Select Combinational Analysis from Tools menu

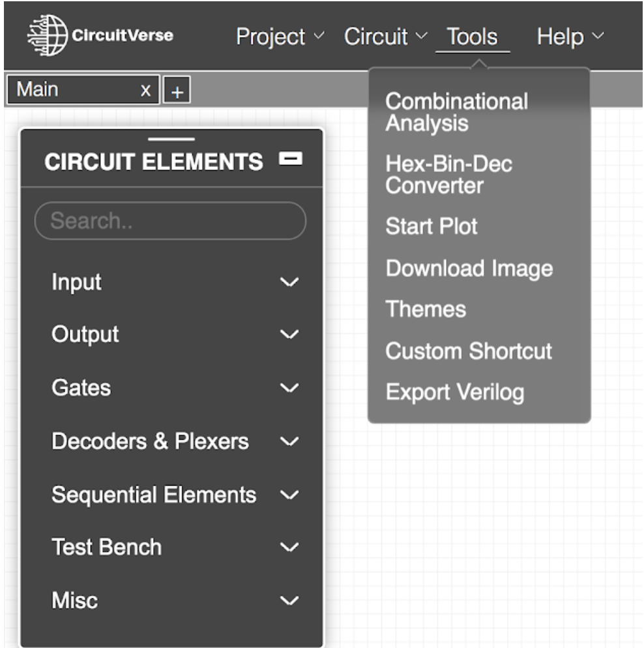coord(456,112)
